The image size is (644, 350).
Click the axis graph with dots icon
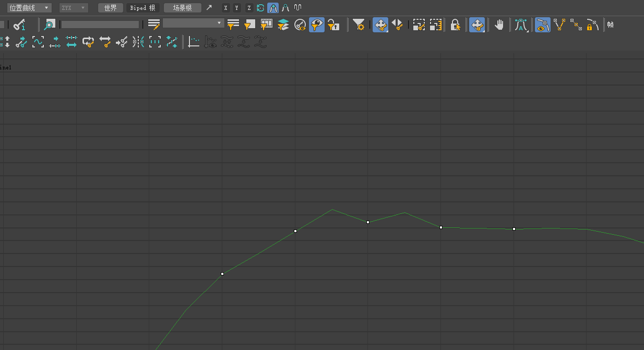(194, 42)
